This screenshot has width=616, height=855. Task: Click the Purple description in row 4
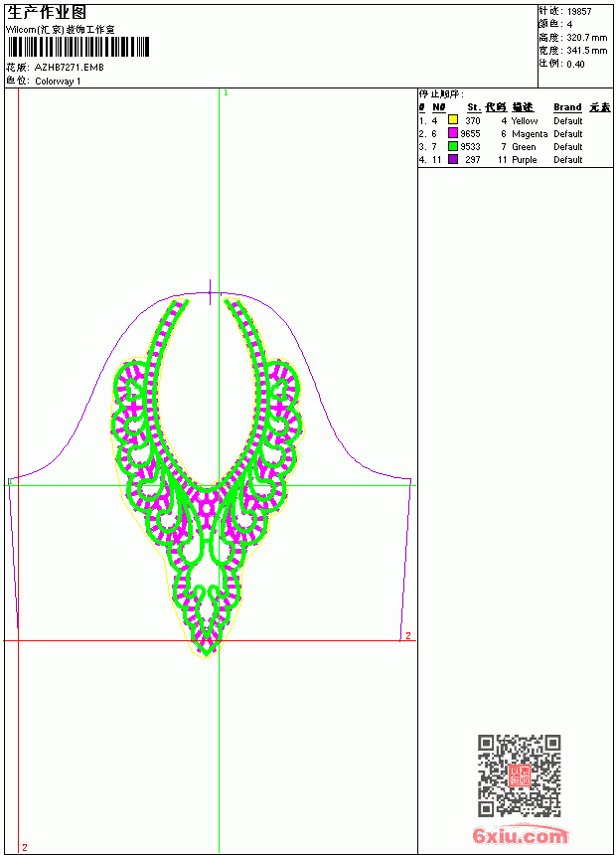pyautogui.click(x=524, y=160)
